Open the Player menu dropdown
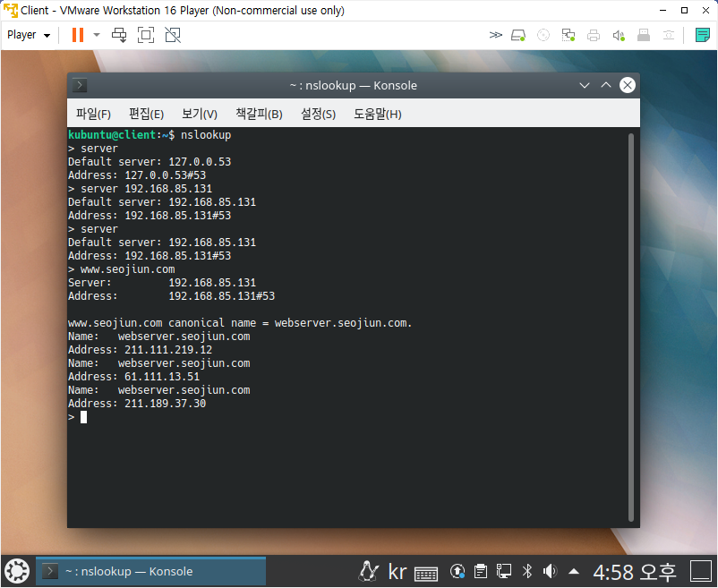Viewport: 718px width, 588px height. click(x=29, y=35)
